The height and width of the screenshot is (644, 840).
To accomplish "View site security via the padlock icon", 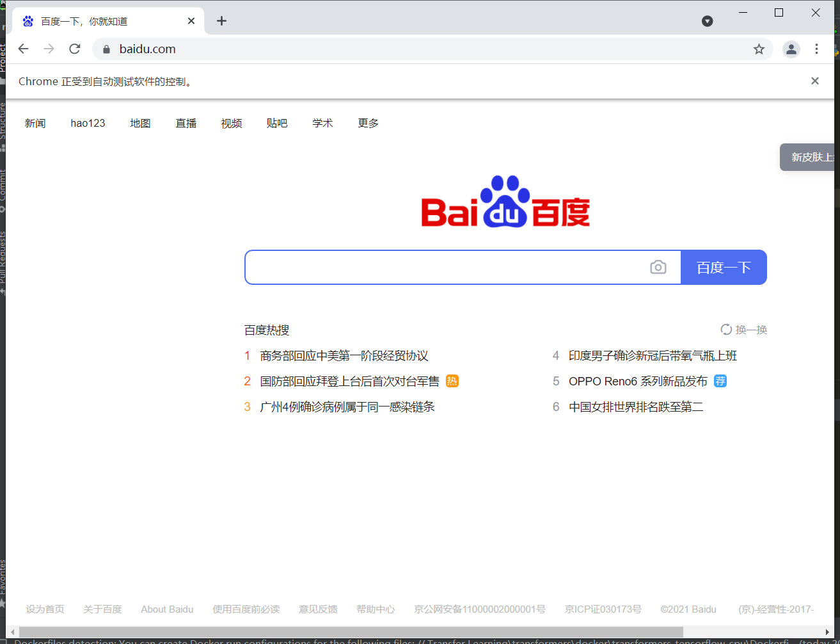I will [x=106, y=49].
